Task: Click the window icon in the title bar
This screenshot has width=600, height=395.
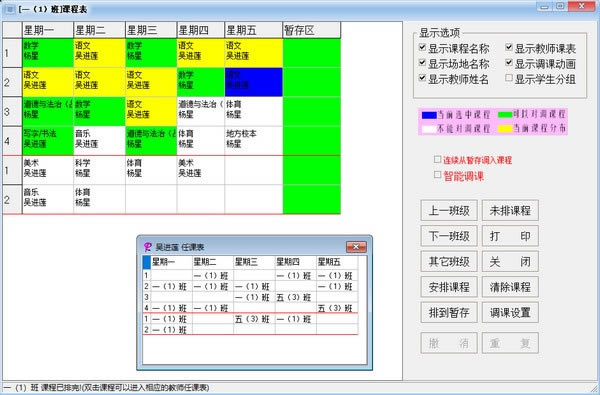Action: pos(9,8)
